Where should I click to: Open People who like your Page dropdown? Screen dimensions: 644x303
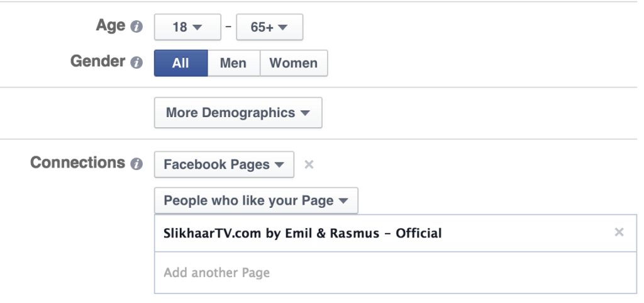pos(257,200)
